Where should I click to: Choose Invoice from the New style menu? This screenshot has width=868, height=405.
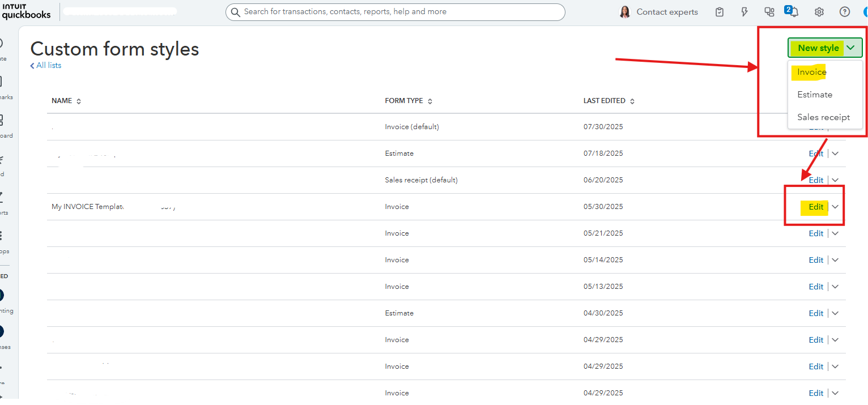[812, 72]
